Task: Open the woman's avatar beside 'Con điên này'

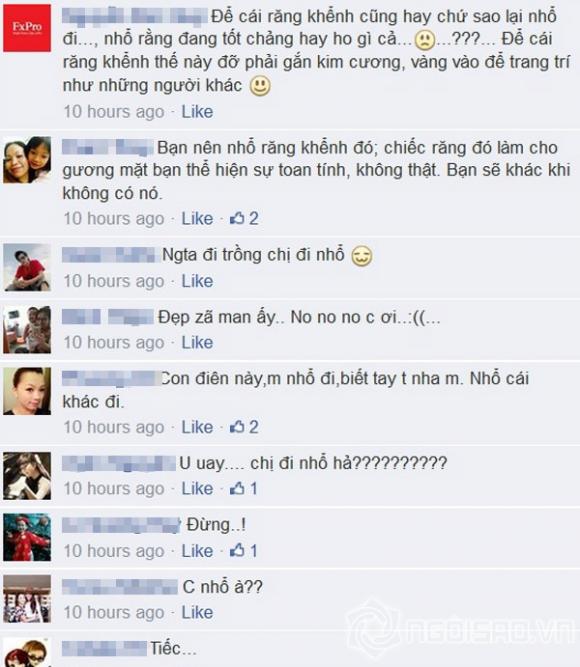Action: [x=27, y=391]
